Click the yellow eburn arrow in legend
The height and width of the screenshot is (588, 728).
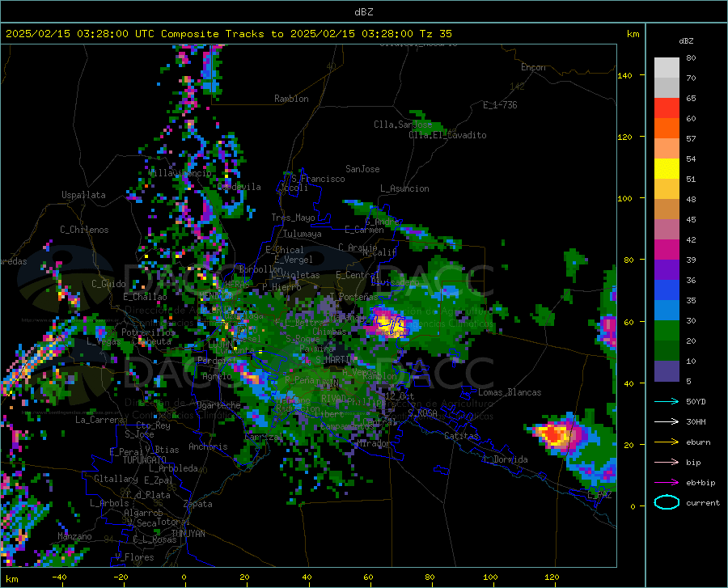coord(667,442)
